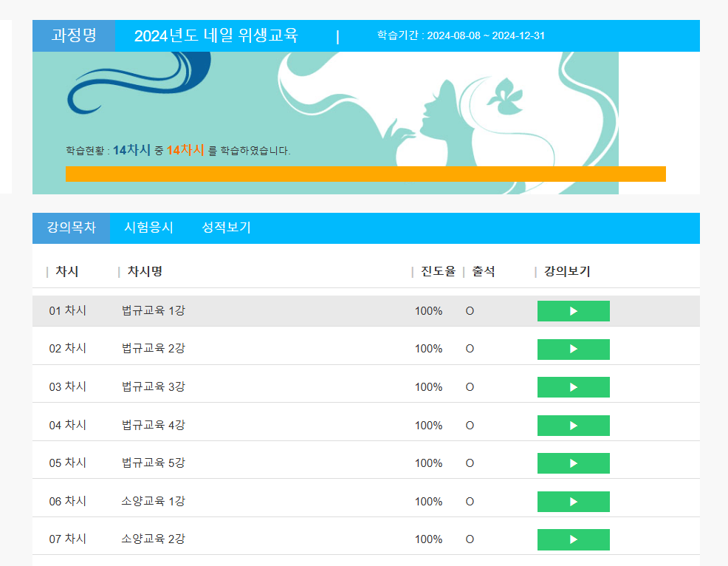Viewport: 728px width, 566px height.
Task: Click the 과정명 label button
Action: point(73,35)
